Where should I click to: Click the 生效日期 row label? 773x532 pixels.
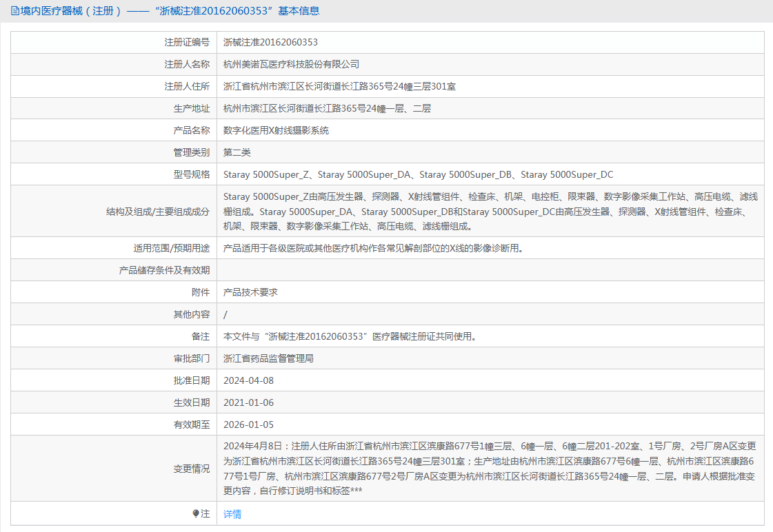pos(191,403)
